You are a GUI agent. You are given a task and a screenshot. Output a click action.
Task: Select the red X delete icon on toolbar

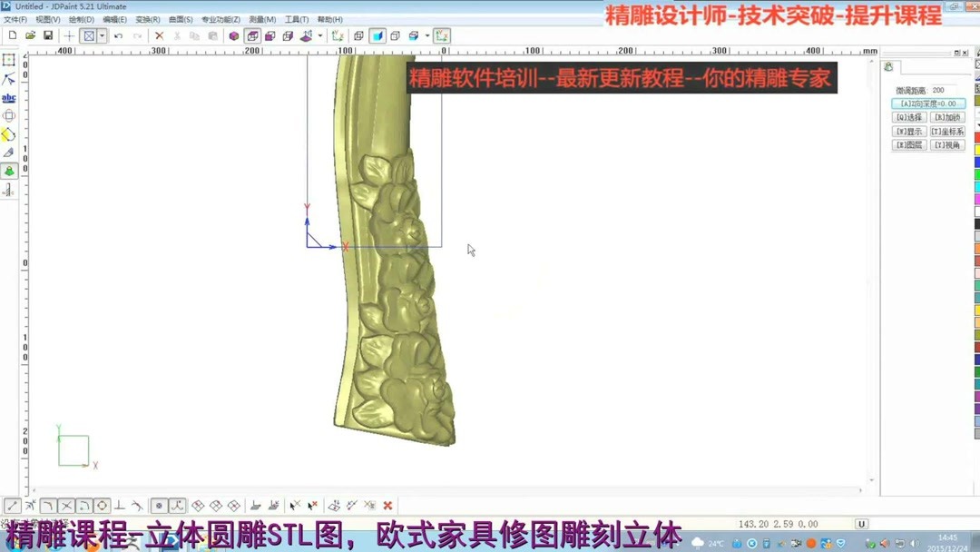[160, 35]
